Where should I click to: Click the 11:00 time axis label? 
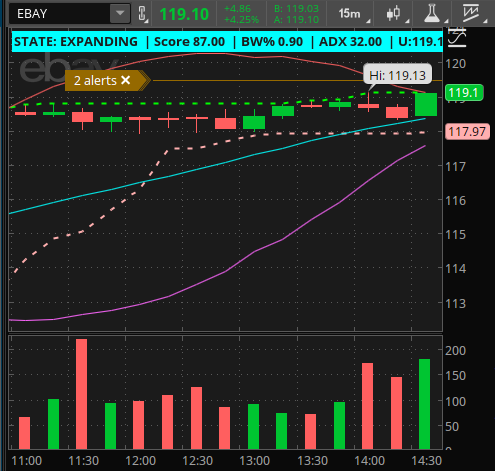click(27, 461)
